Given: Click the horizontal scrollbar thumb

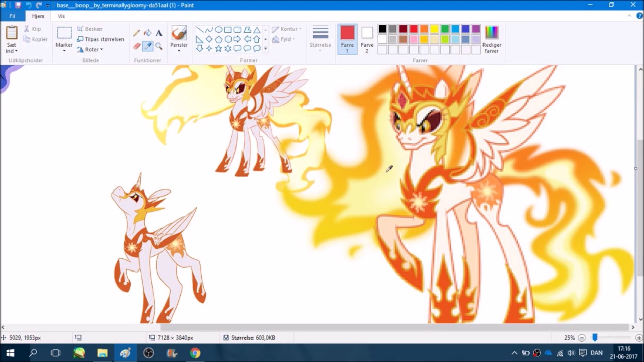Looking at the screenshot, I should click(394, 327).
